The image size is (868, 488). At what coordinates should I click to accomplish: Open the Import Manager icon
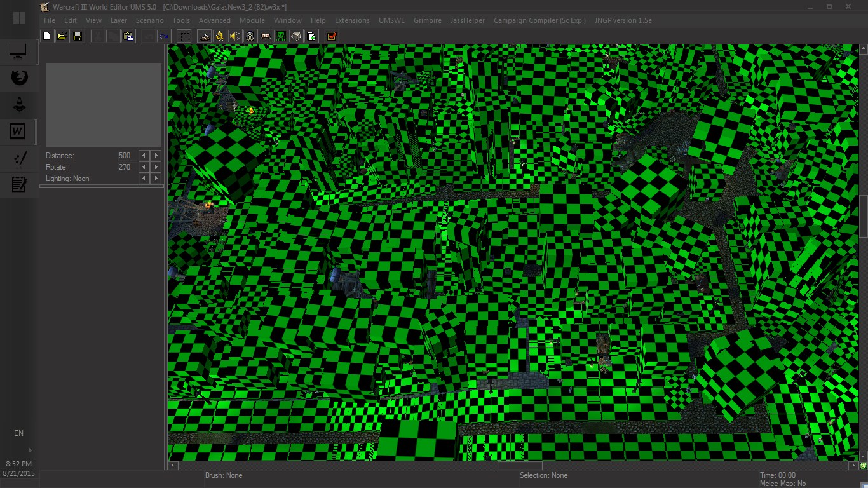click(311, 36)
